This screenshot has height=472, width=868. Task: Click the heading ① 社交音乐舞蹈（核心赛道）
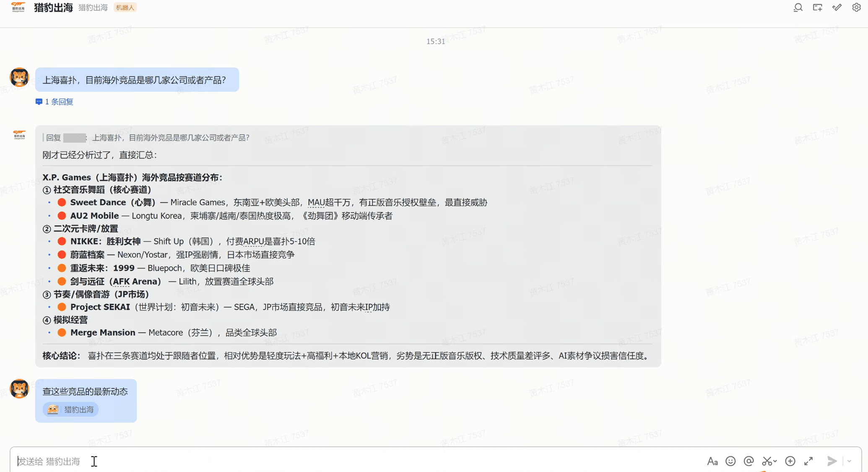97,190
